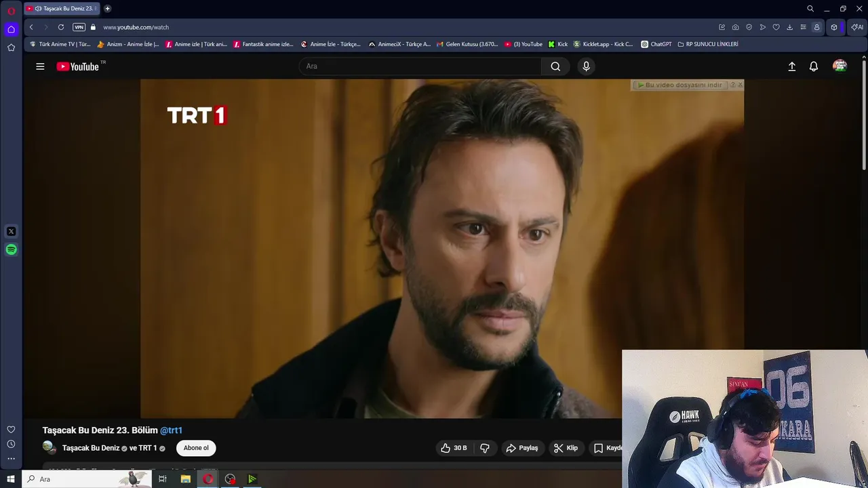Dislike the video
868x488 pixels.
[485, 448]
